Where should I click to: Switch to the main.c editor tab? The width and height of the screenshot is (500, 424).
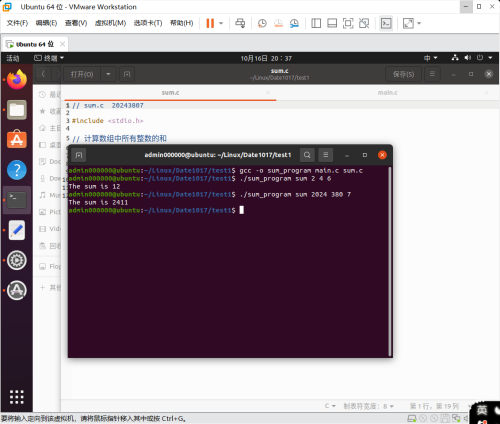388,93
